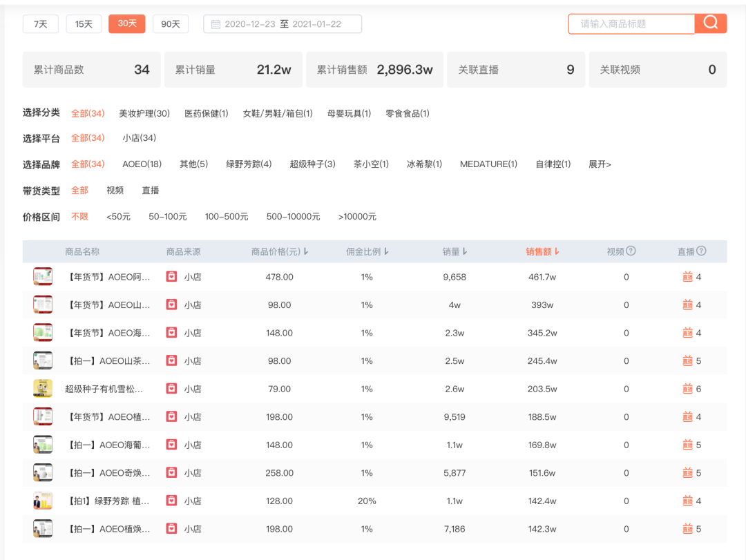Screen dimensions: 746x560
Task: Click the live broadcast icon in first row
Action: [x=687, y=277]
